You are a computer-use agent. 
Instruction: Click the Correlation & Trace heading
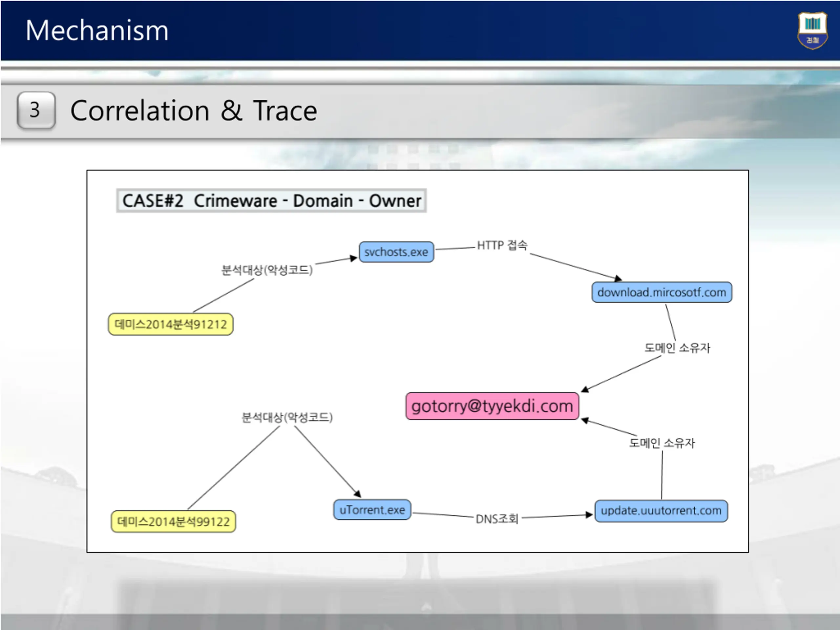[194, 111]
